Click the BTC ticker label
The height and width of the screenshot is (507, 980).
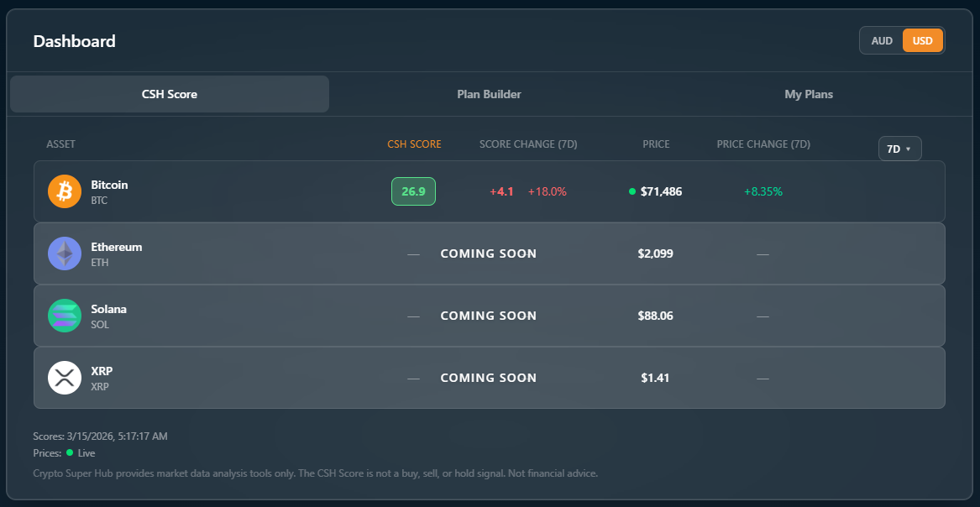pyautogui.click(x=99, y=201)
